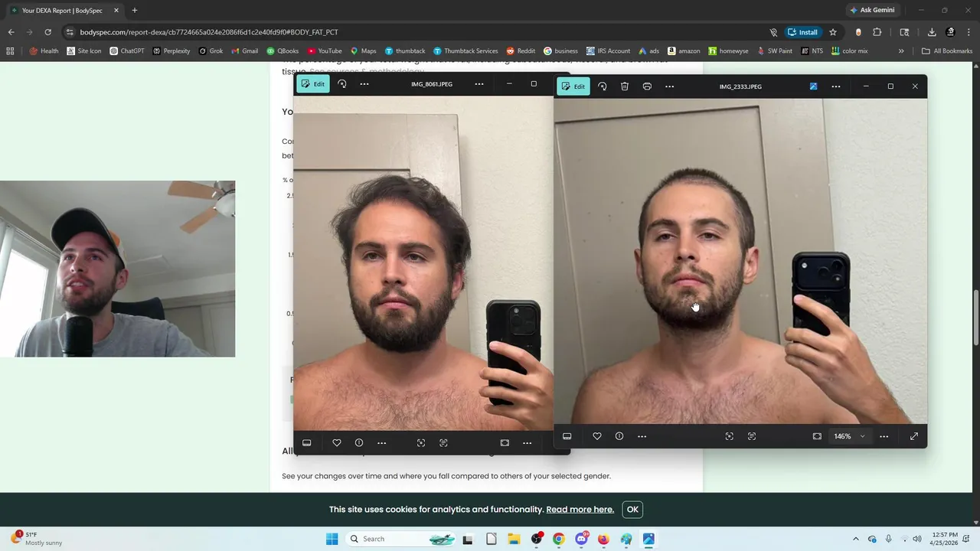Fit the IMG_2333 image to window
The height and width of the screenshot is (551, 980).
pyautogui.click(x=817, y=436)
